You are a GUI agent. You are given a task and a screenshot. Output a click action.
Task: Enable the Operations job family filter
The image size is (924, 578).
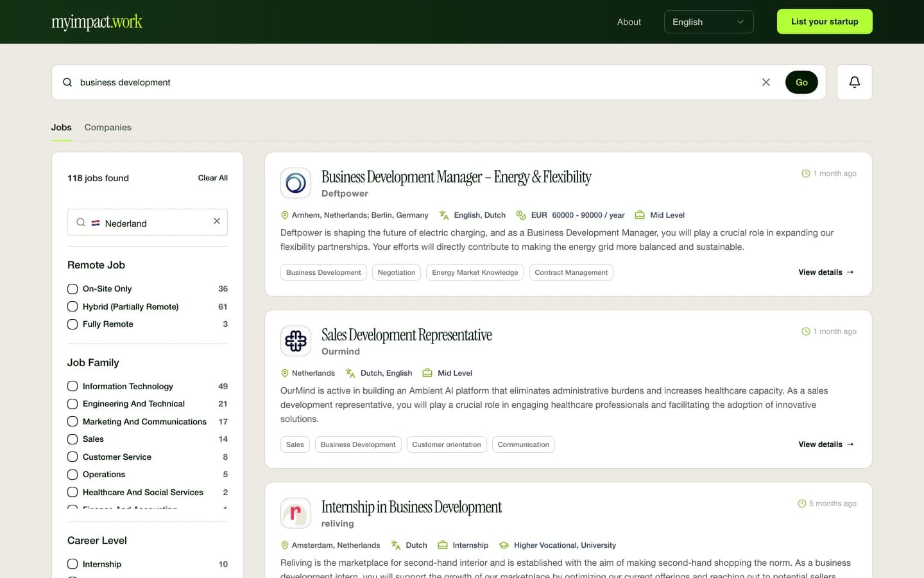[x=73, y=475]
